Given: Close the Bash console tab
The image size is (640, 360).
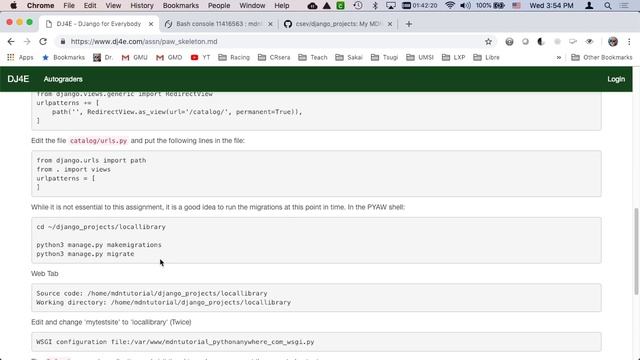Looking at the screenshot, I should (x=270, y=24).
